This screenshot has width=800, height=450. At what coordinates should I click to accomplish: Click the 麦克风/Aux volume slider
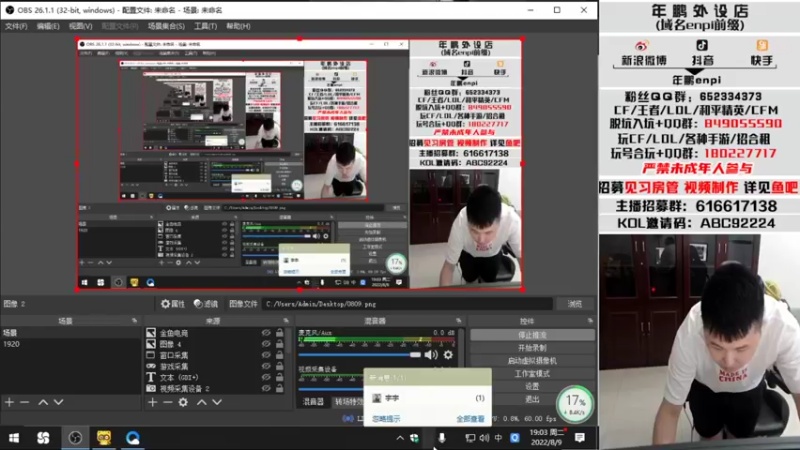359,355
